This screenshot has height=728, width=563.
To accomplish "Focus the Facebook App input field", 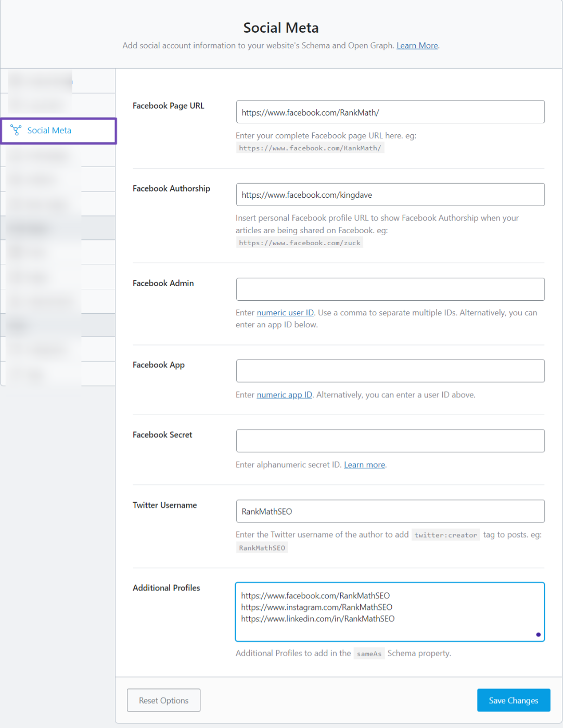I will click(x=390, y=371).
